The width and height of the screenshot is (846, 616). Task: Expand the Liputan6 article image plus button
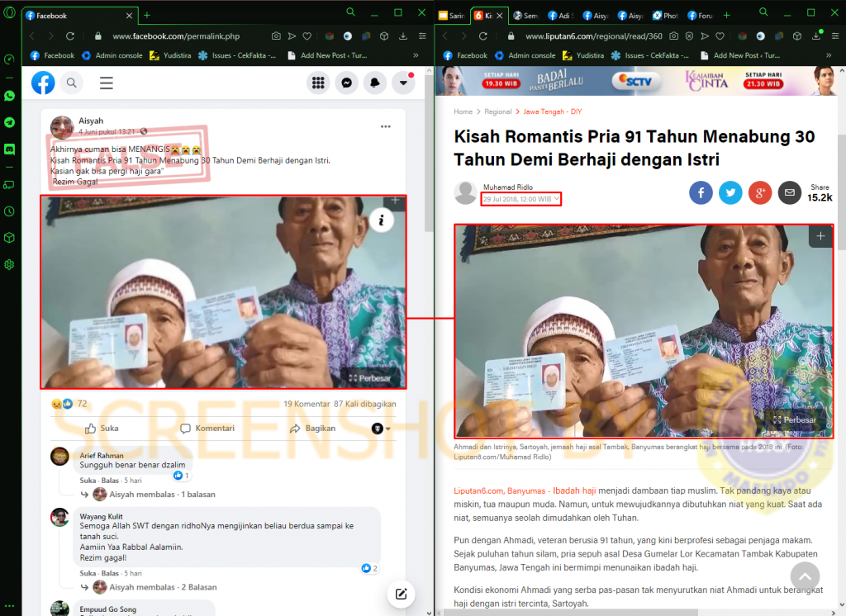820,236
